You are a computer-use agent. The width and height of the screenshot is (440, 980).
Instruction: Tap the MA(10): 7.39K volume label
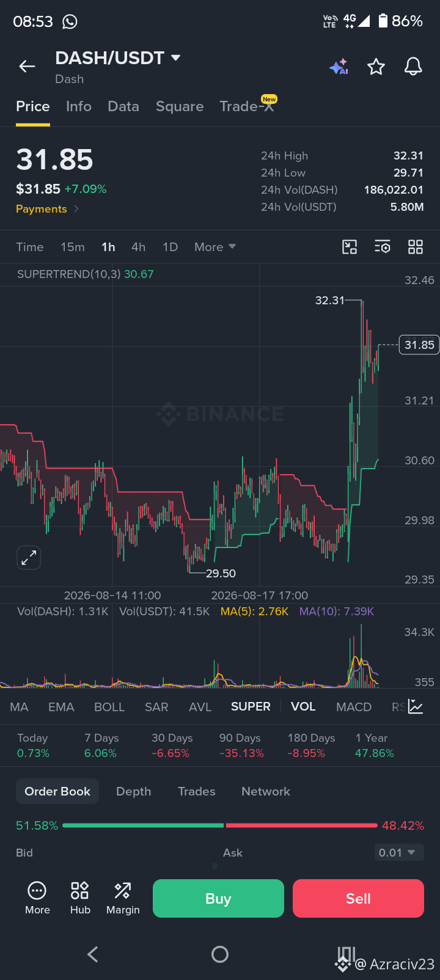pyautogui.click(x=337, y=611)
